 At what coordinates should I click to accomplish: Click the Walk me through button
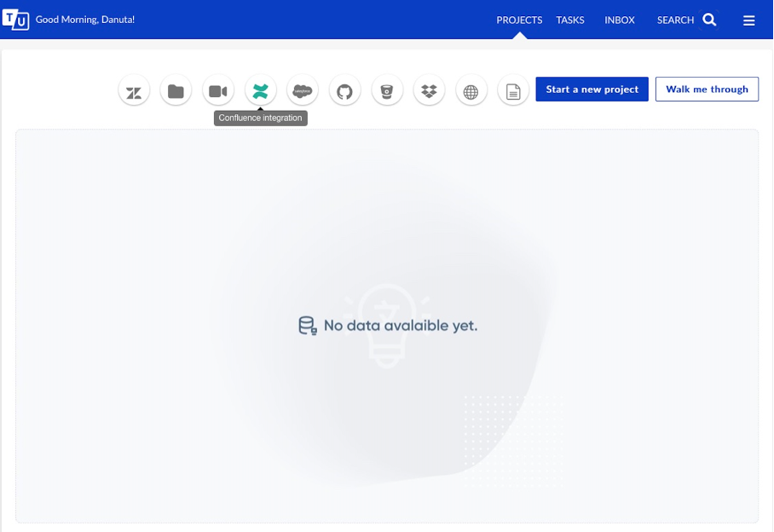(707, 90)
